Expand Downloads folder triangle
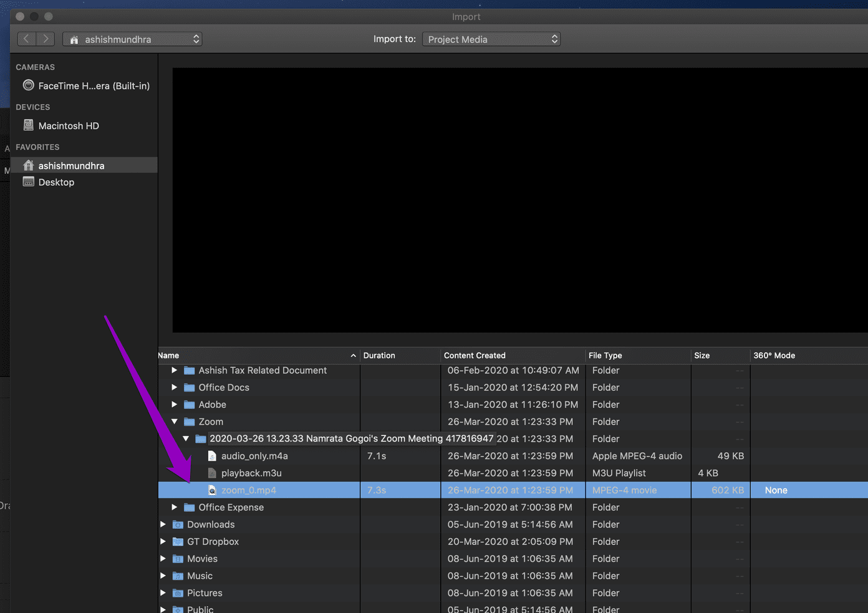 click(x=163, y=524)
